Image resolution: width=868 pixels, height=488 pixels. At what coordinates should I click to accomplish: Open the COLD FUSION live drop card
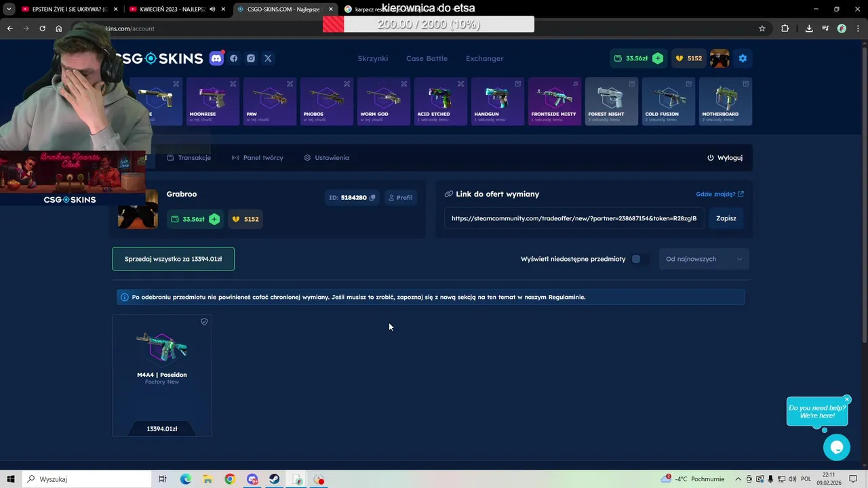pyautogui.click(x=669, y=102)
